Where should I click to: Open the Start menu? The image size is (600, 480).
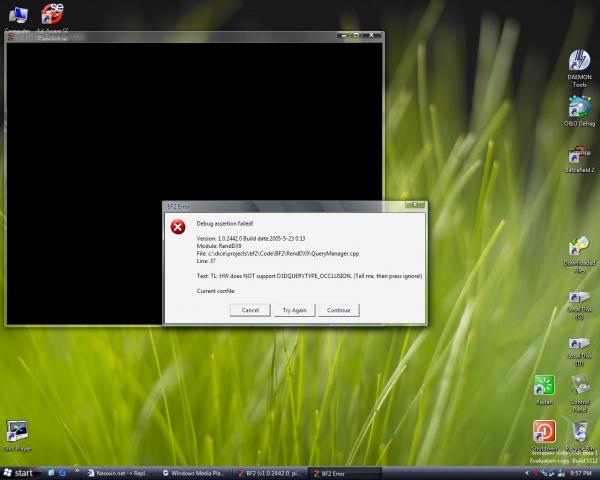[x=18, y=473]
